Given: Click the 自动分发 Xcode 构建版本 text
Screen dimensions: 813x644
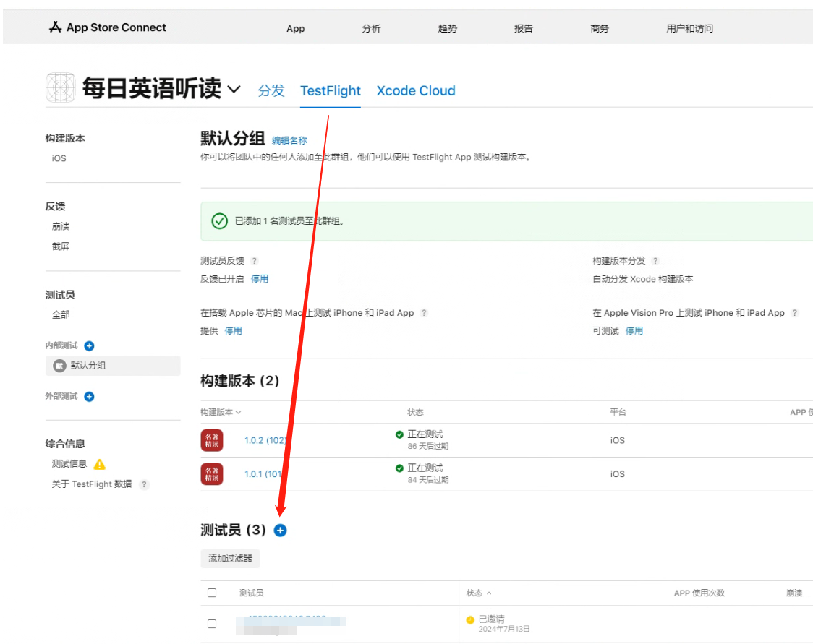Looking at the screenshot, I should [x=643, y=279].
